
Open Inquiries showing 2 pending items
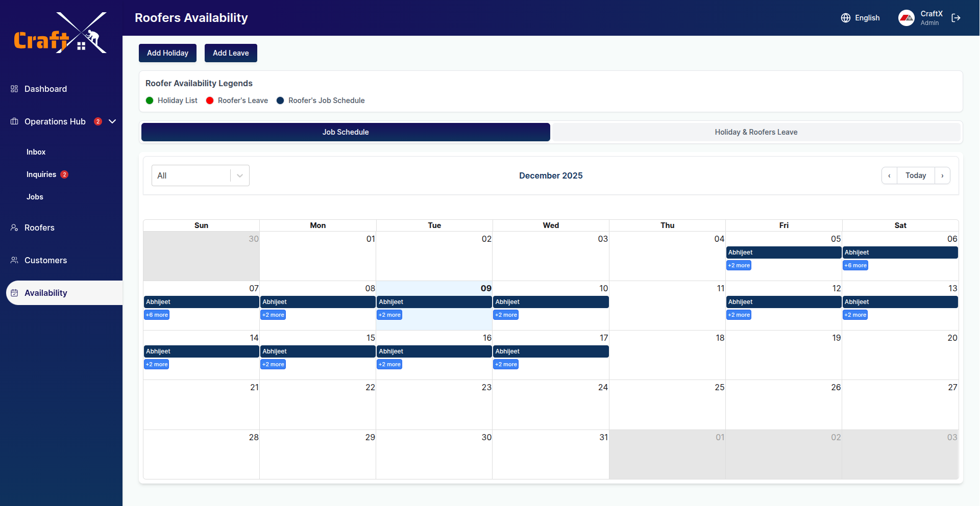click(x=41, y=174)
